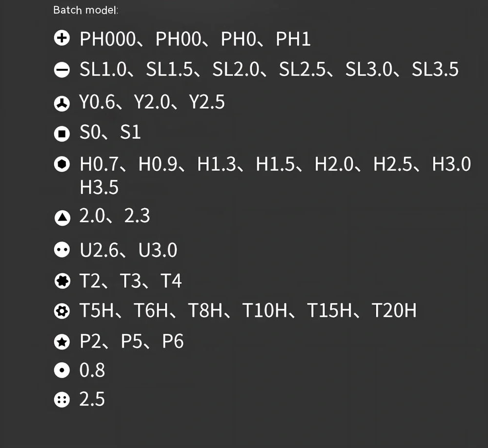Viewport: 488px width, 448px height.
Task: Click the U3.0 spanner size label
Action: pos(158,250)
